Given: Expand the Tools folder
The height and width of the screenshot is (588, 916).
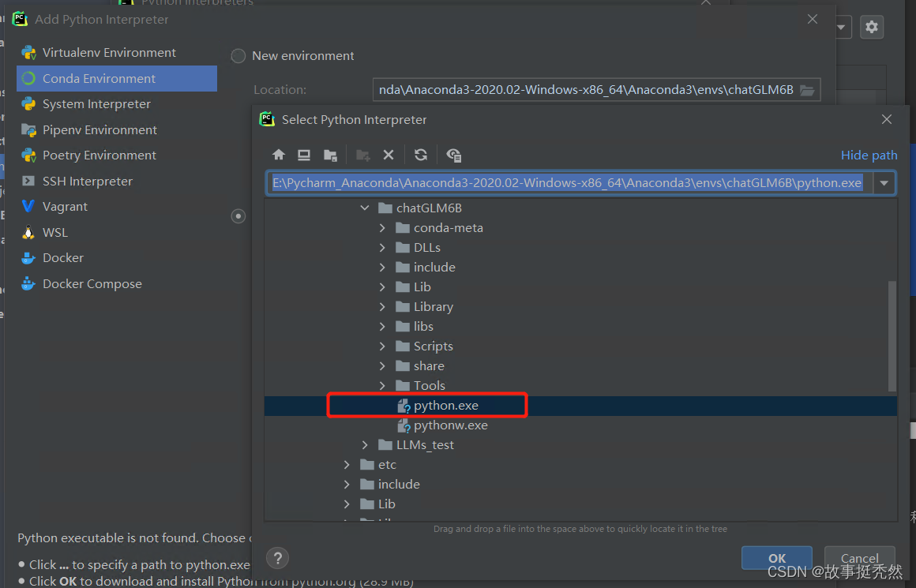Looking at the screenshot, I should coord(382,385).
